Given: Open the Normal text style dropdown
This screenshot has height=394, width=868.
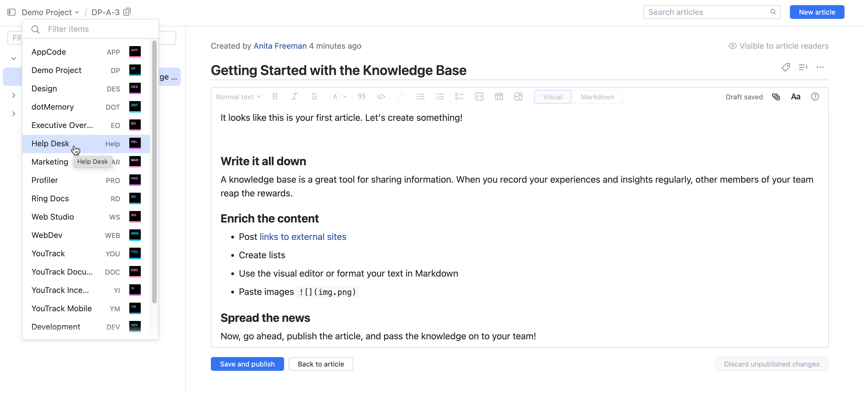Looking at the screenshot, I should (x=238, y=97).
